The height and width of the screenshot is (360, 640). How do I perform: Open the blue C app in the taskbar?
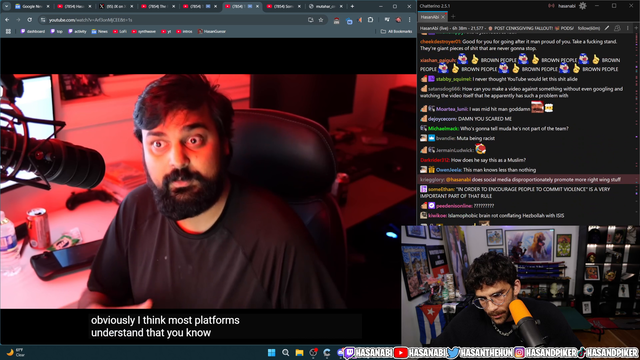[x=327, y=352]
